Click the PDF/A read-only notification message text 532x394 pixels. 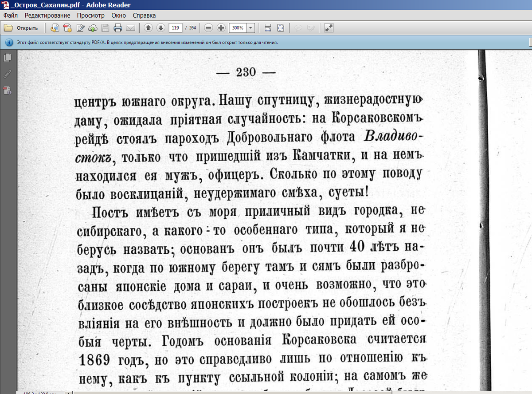click(x=147, y=43)
